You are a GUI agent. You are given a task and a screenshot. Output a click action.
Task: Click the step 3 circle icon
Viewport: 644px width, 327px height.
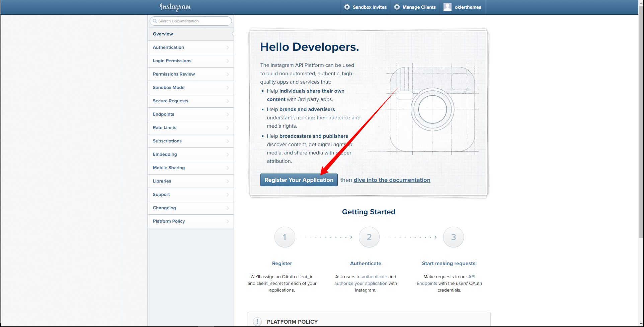point(453,237)
